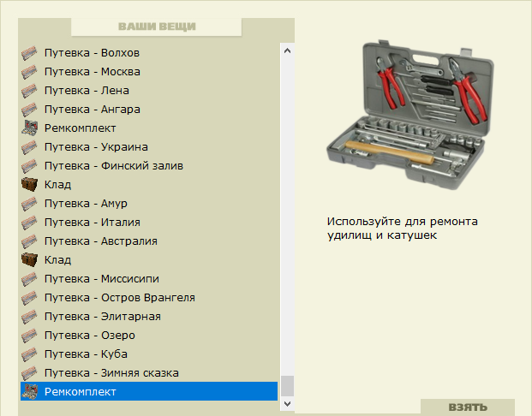
Task: Open the ВАШИ ВЕЩИ tab header
Action: pos(157,27)
